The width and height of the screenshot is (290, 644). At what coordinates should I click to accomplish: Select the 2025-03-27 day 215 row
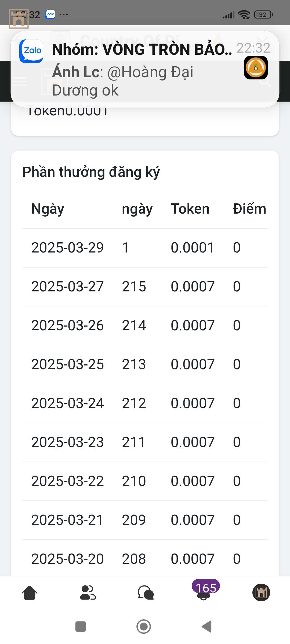point(145,287)
